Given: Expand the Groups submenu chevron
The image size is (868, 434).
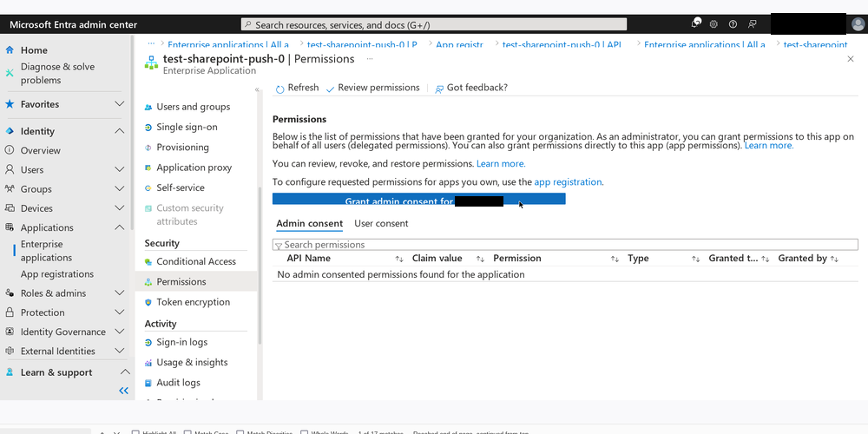Looking at the screenshot, I should 119,188.
